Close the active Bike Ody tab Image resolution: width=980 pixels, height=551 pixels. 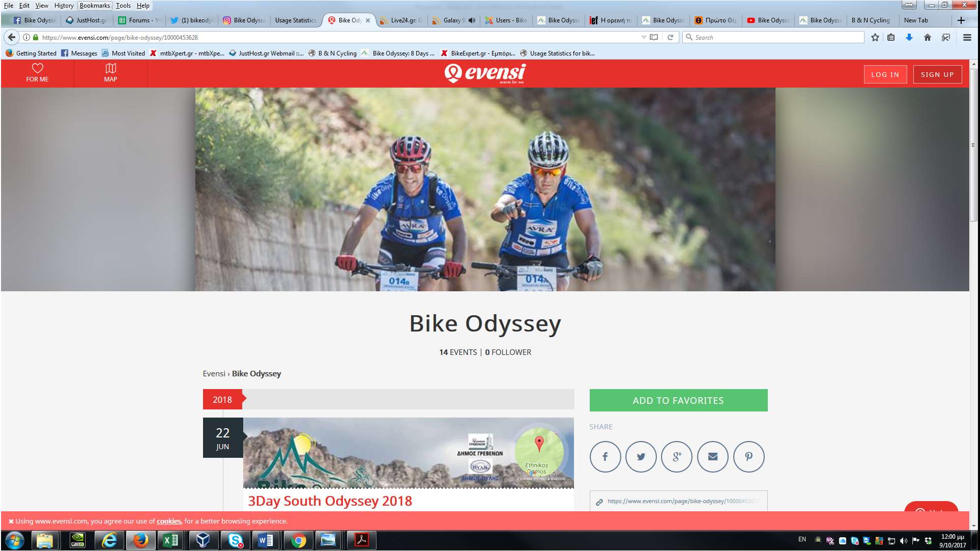click(368, 20)
